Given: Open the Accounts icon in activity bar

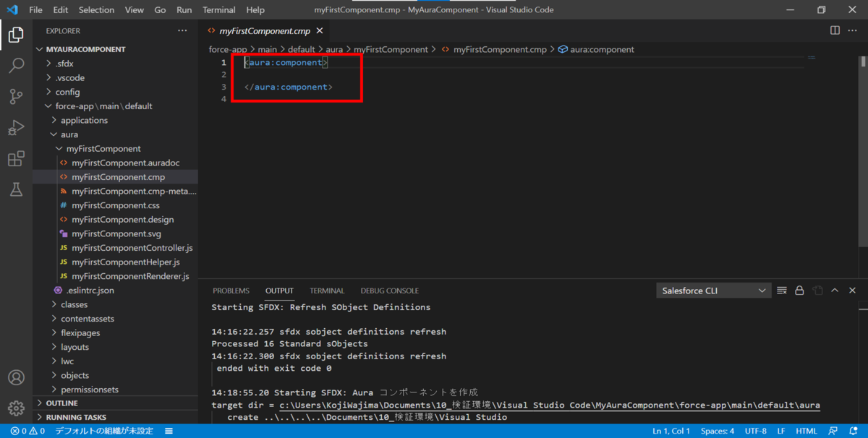Looking at the screenshot, I should pyautogui.click(x=16, y=377).
